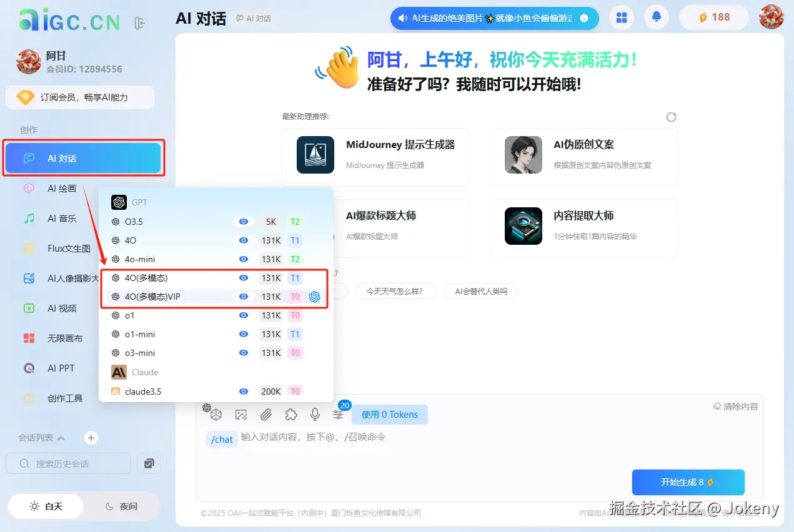
Task: Toggle the eye icon on the claude3.5 row
Action: (244, 392)
